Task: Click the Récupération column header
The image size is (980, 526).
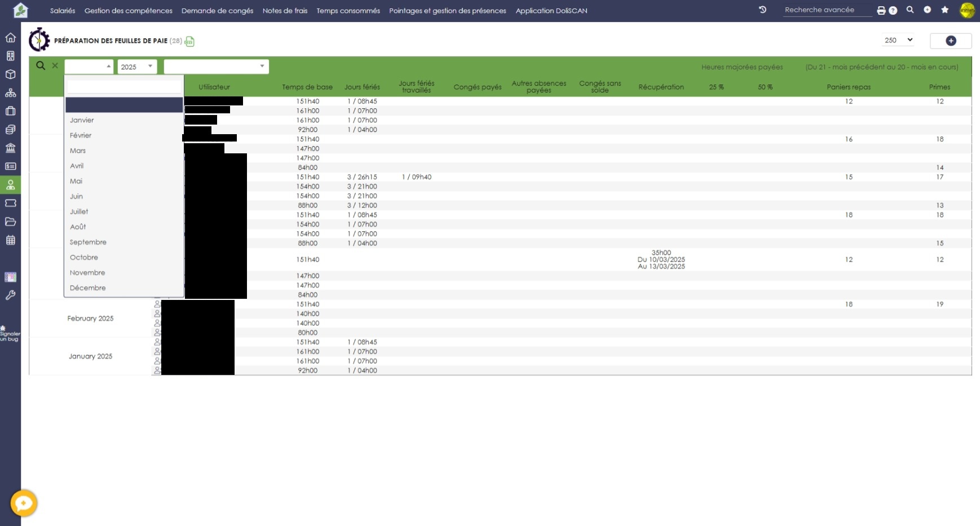Action: [x=661, y=87]
